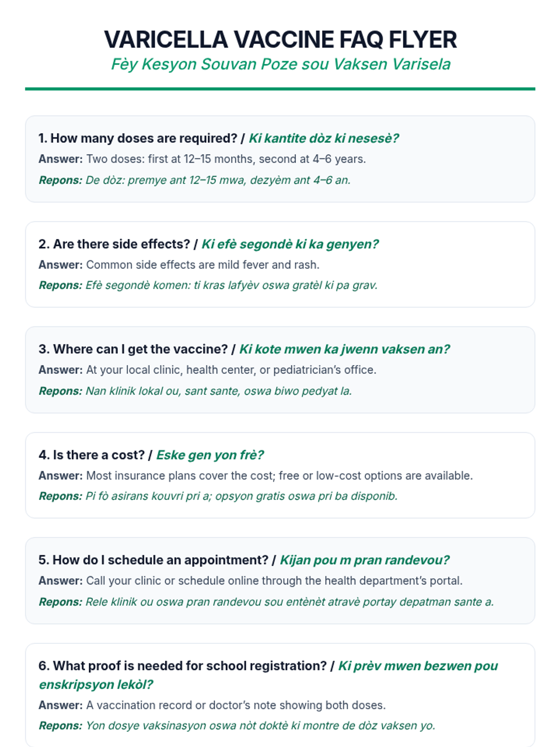Screen dimensions: 560x747
Task: Select question 4 "Is there a cost?"
Action: coord(151,455)
